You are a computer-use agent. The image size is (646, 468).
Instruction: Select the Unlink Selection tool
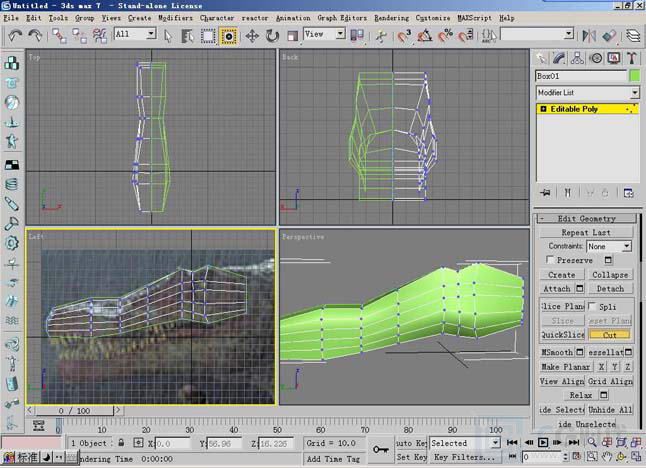click(x=79, y=36)
